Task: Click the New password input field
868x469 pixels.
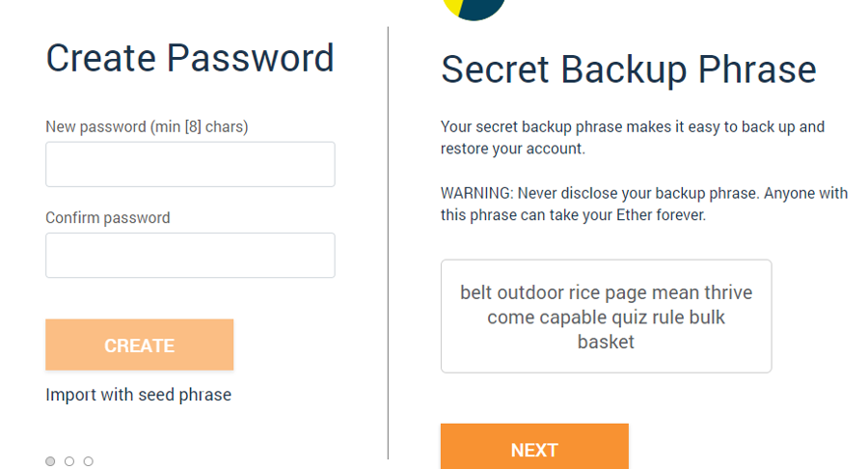Action: pos(190,164)
